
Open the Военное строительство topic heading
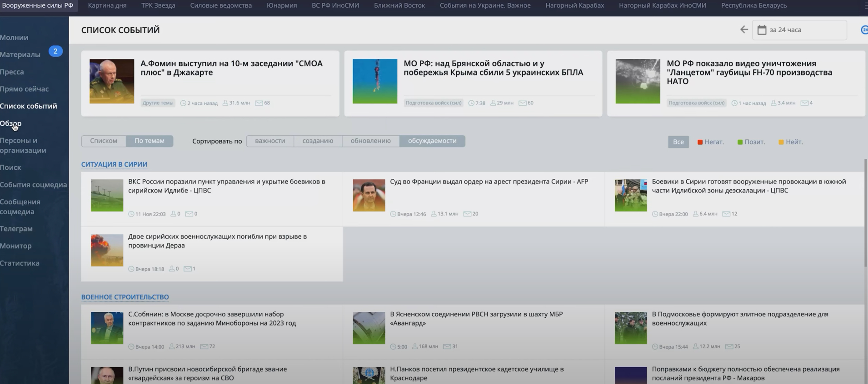tap(125, 297)
